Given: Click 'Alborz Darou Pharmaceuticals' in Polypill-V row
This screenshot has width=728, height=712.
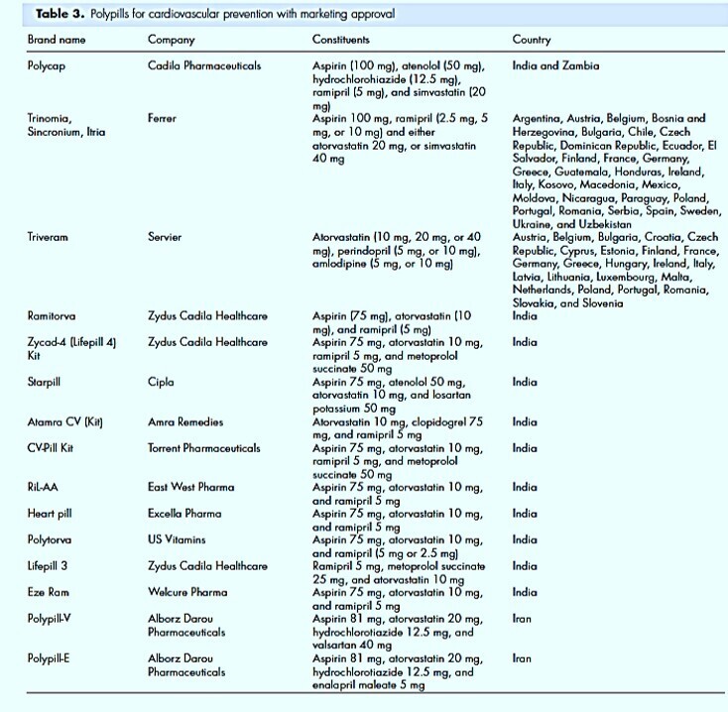Looking at the screenshot, I should click(x=186, y=626).
